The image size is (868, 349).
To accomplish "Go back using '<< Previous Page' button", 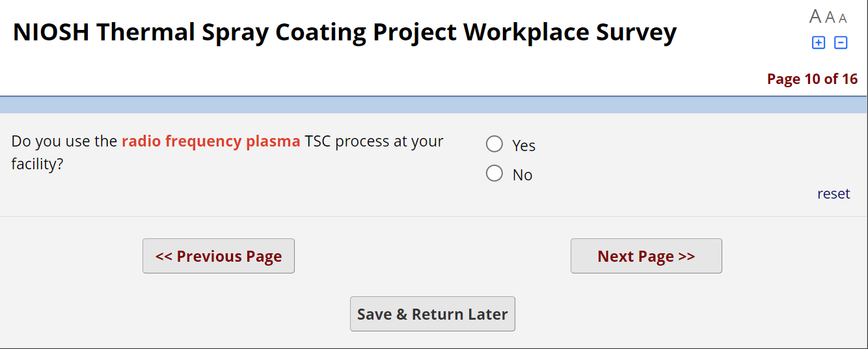I will point(219,256).
